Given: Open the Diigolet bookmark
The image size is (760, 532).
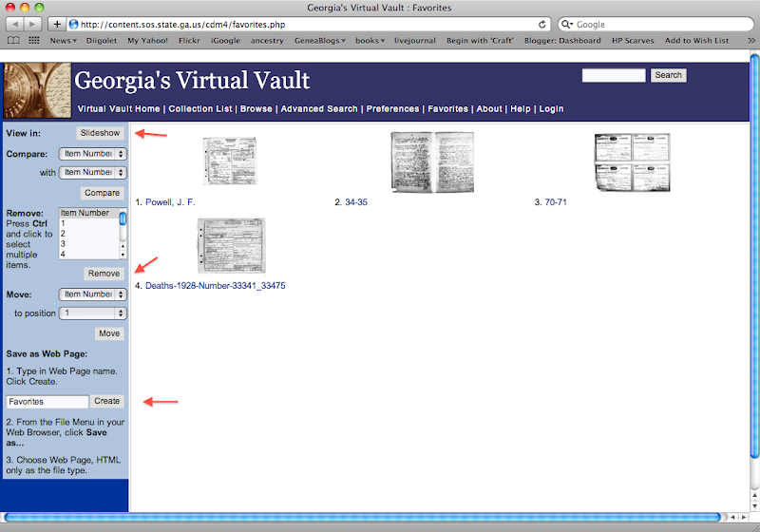Looking at the screenshot, I should 102,41.
